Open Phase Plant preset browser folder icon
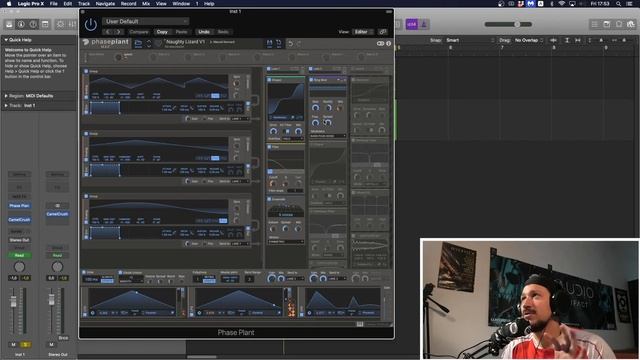 click(138, 42)
